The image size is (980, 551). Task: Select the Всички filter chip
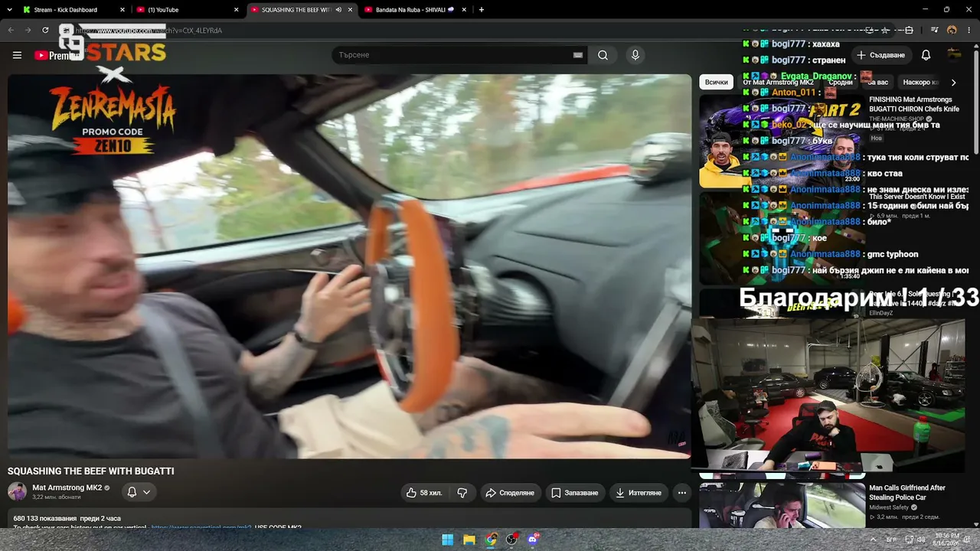pyautogui.click(x=717, y=82)
